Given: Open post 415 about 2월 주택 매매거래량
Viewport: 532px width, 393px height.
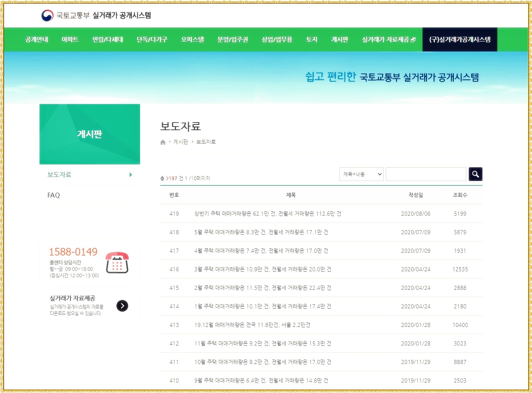Looking at the screenshot, I should pyautogui.click(x=263, y=288).
